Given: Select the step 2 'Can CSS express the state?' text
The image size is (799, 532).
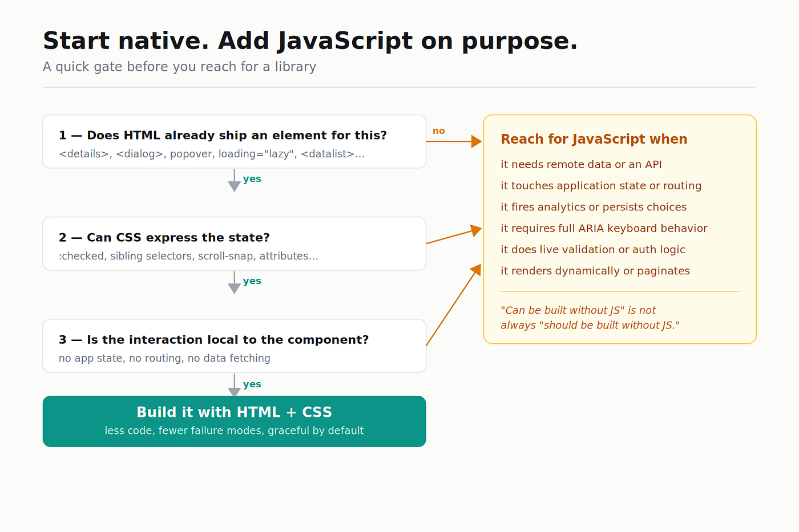Looking at the screenshot, I should (x=164, y=237).
